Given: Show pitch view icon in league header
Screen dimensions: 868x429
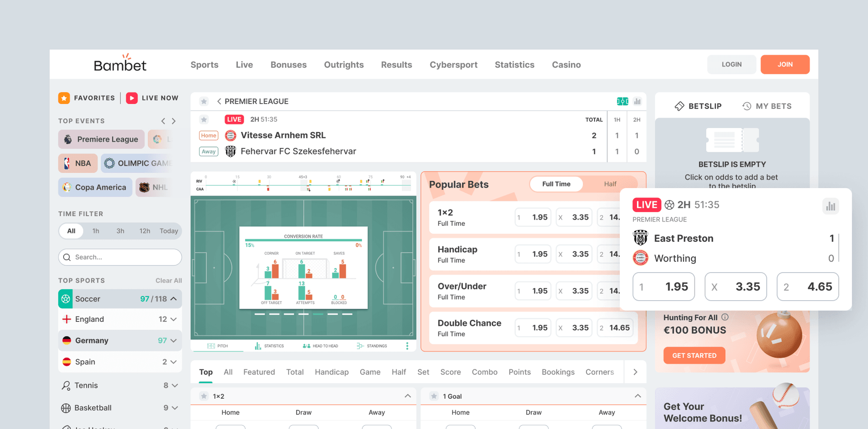Looking at the screenshot, I should click(x=623, y=101).
